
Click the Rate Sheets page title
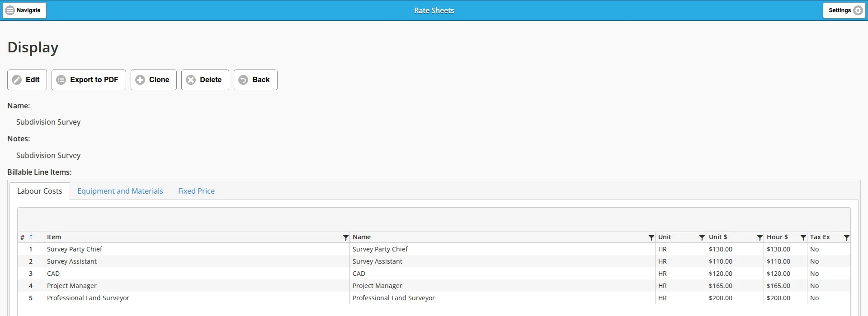tap(434, 10)
